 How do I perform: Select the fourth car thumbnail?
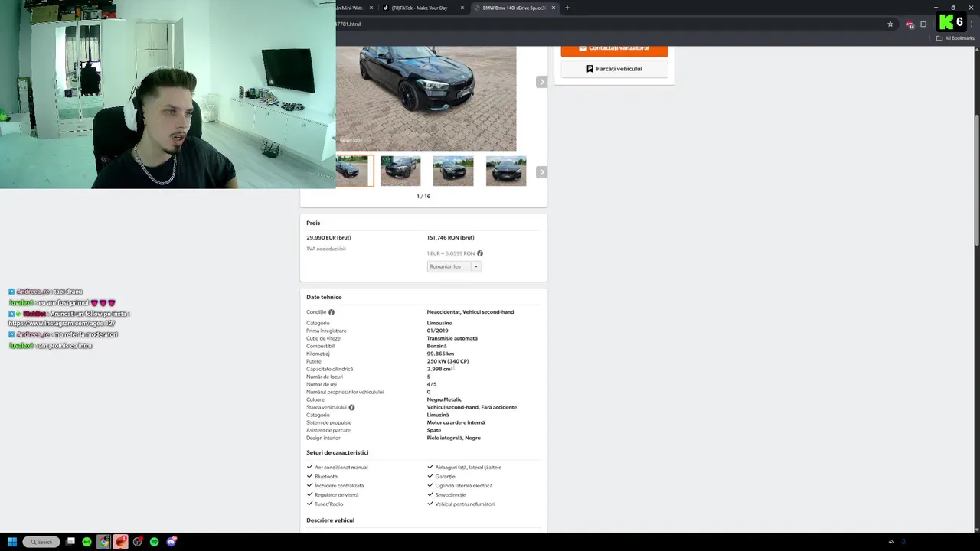point(506,171)
